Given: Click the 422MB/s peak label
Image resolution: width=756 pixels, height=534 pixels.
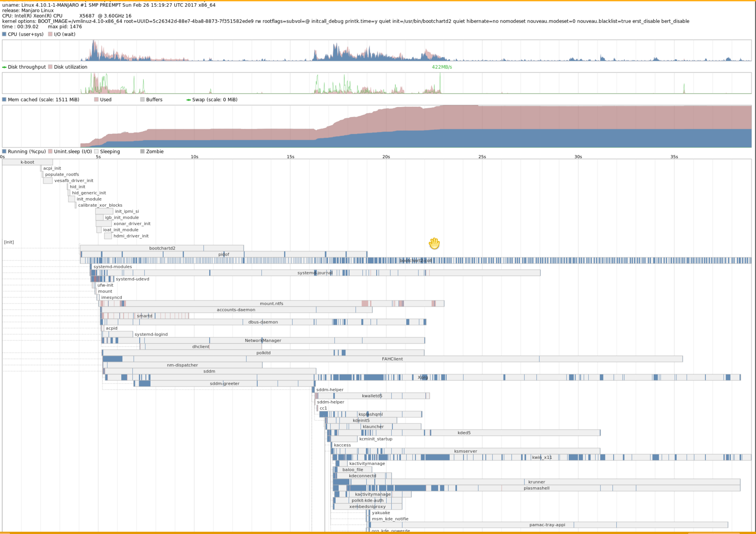Looking at the screenshot, I should pyautogui.click(x=442, y=67).
